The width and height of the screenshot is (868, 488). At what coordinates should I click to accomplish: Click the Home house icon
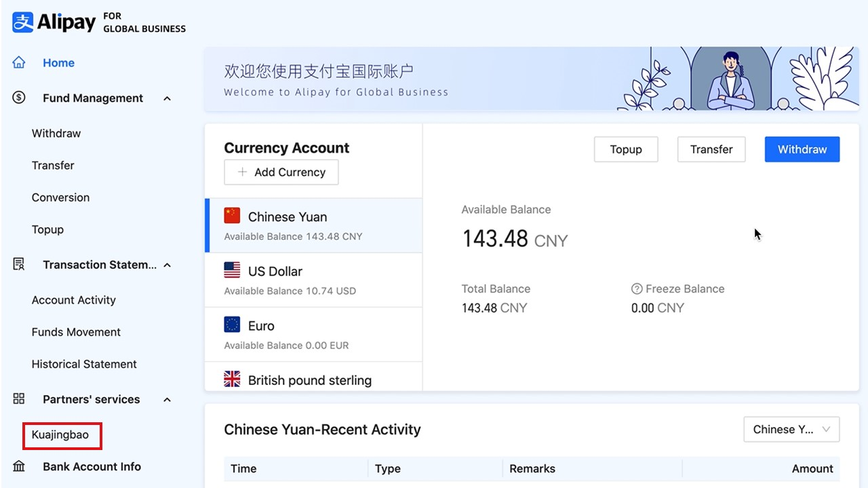(x=19, y=63)
